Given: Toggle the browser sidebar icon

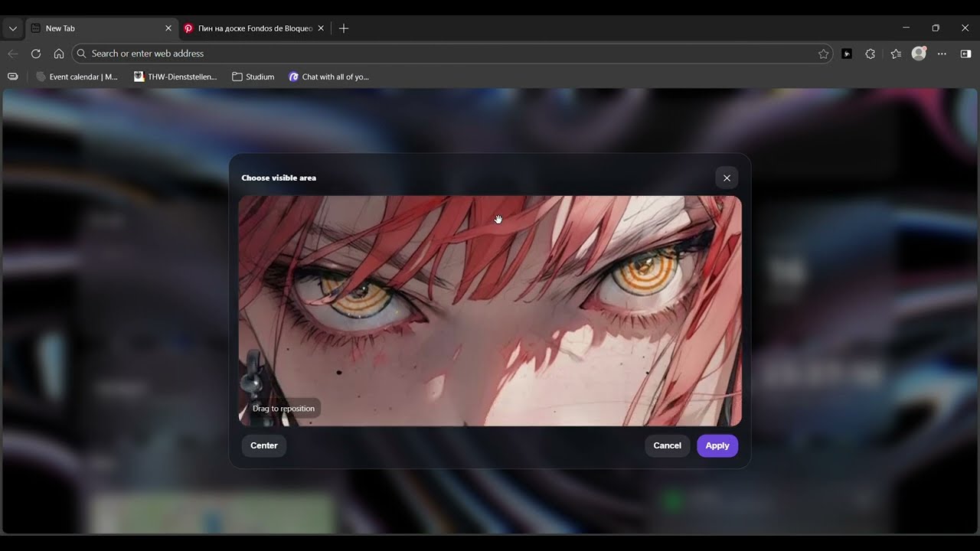Looking at the screenshot, I should point(966,54).
